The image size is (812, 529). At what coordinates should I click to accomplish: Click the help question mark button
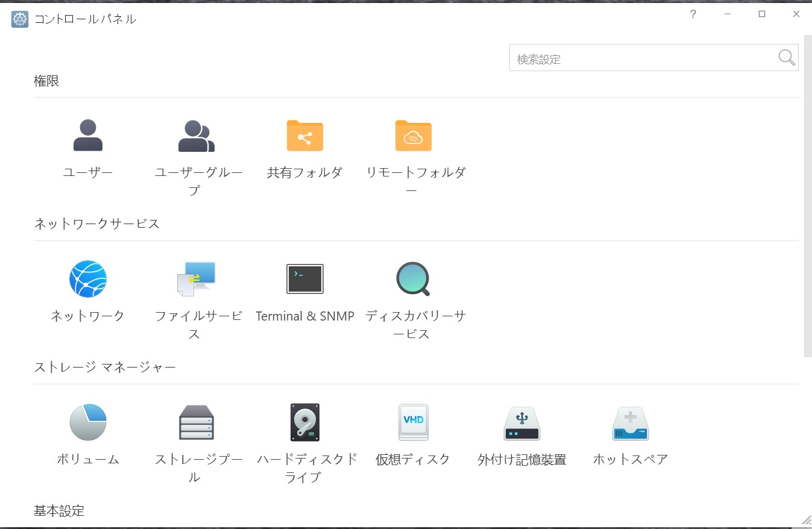[693, 14]
